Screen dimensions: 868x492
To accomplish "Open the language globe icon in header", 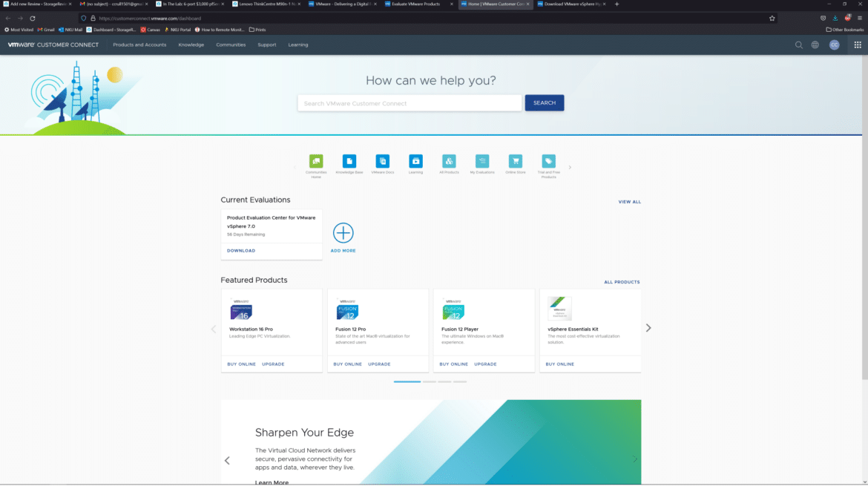I will 815,45.
